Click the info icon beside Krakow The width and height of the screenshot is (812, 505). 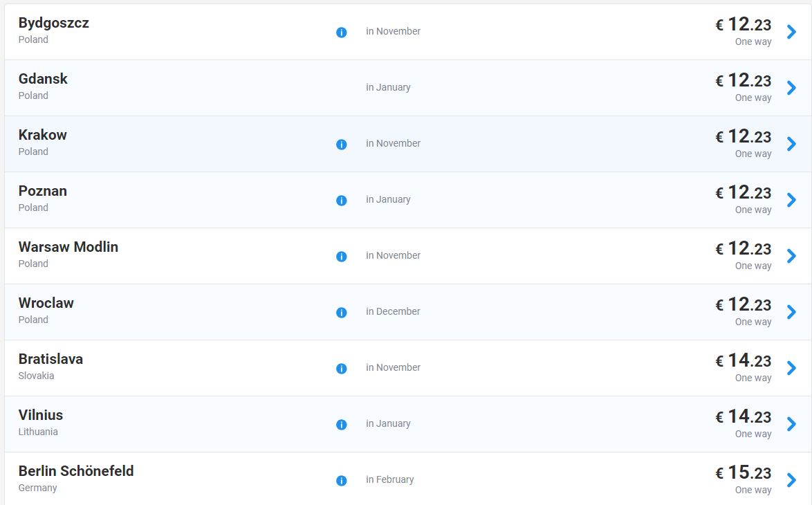(341, 145)
